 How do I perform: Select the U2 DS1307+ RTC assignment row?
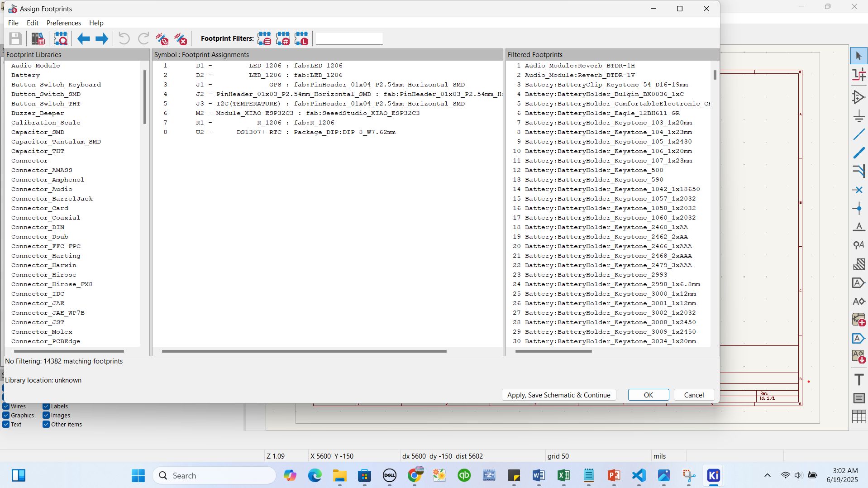tap(327, 132)
